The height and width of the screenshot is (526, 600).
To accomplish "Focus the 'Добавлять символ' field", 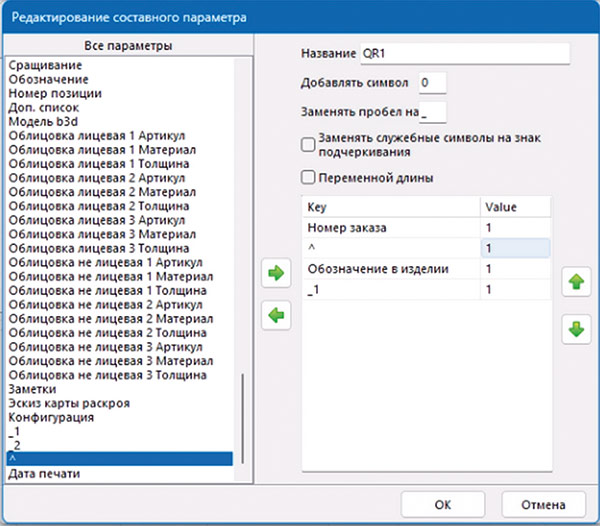I will 432,83.
